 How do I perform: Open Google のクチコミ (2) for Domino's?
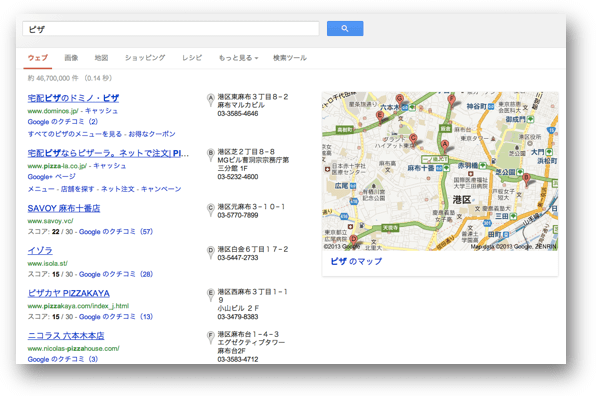coord(63,122)
